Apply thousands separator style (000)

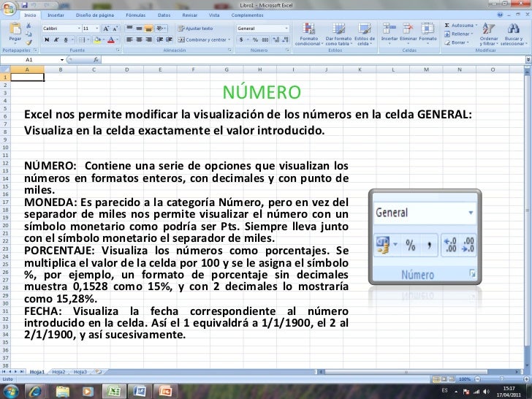(265, 39)
